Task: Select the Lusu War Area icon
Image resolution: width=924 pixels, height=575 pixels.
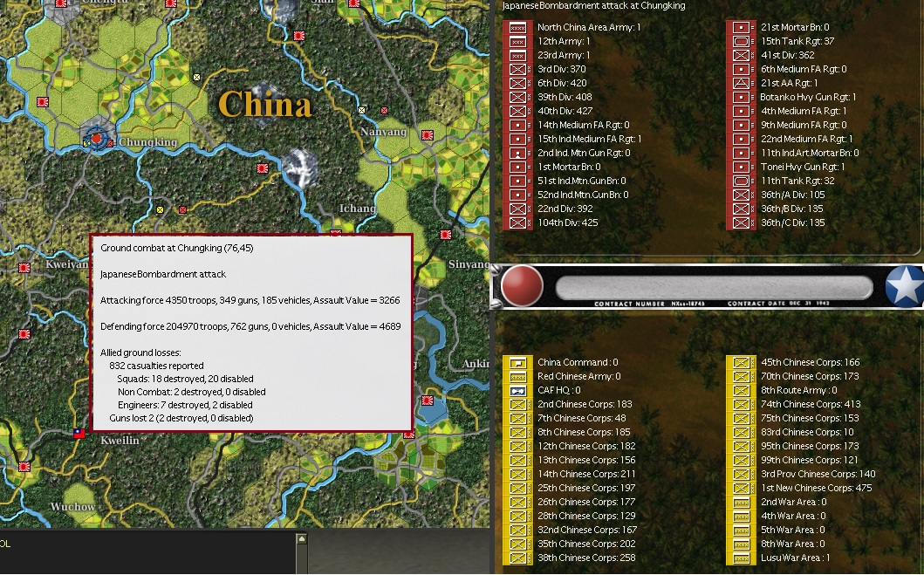Action: pyautogui.click(x=741, y=558)
